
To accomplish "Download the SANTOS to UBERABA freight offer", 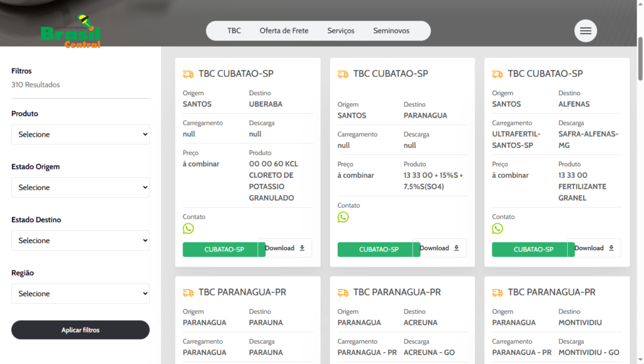I will [x=286, y=248].
